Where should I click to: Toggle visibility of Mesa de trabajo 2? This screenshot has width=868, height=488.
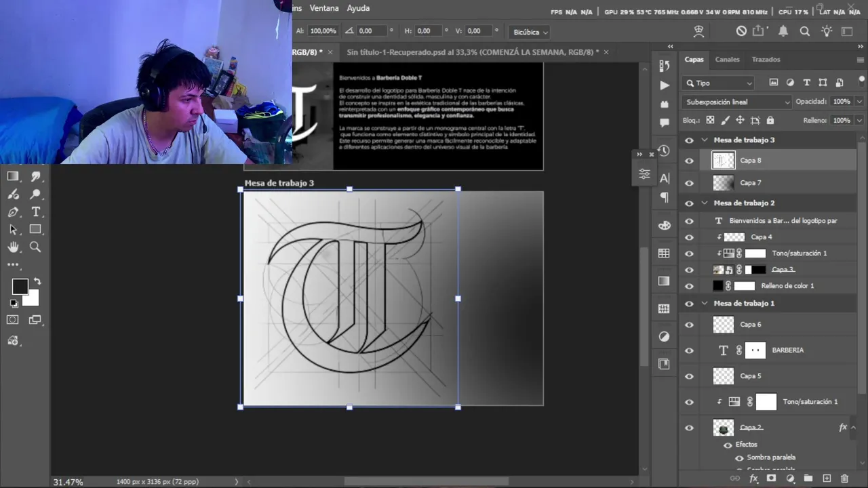click(690, 203)
